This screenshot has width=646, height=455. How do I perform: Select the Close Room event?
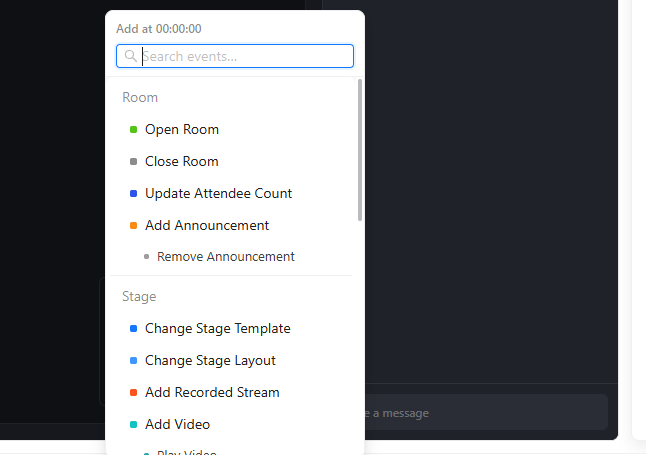click(x=231, y=162)
